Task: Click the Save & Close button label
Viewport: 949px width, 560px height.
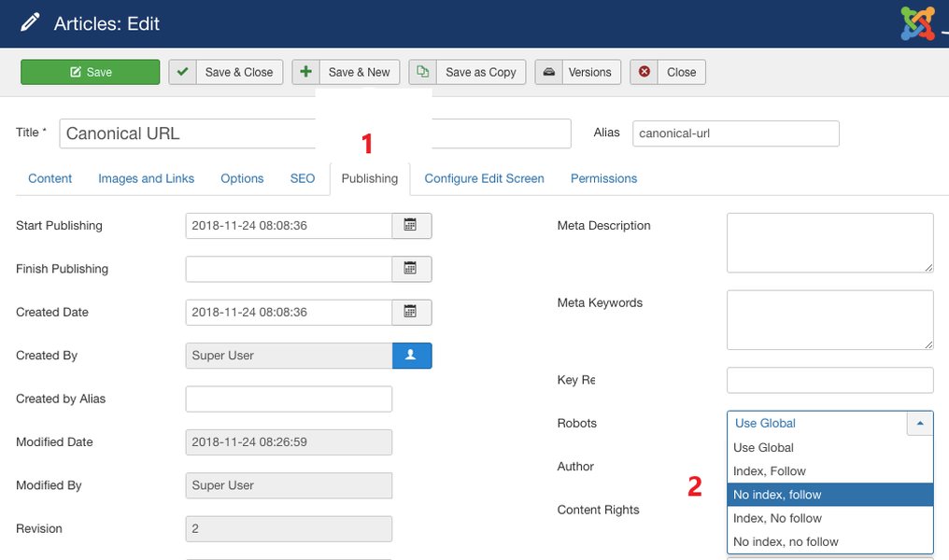Action: click(239, 72)
